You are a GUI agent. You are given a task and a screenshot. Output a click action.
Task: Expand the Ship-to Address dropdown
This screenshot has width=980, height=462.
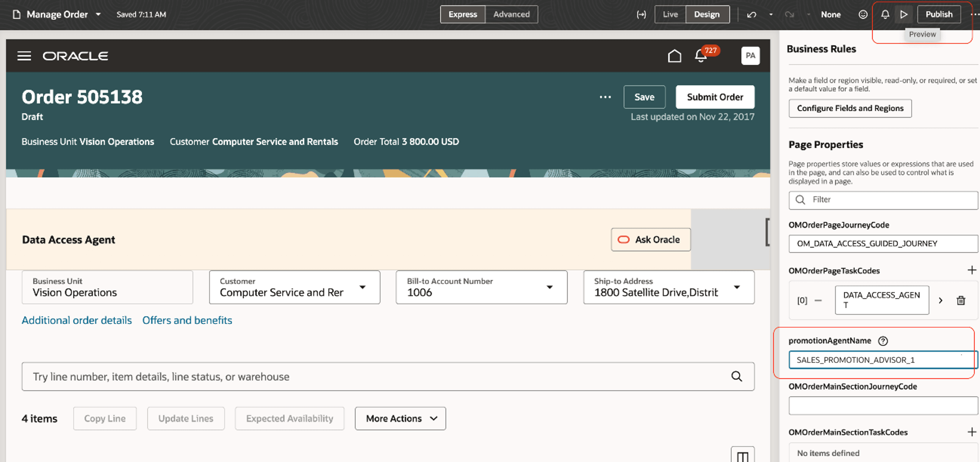[x=737, y=287]
